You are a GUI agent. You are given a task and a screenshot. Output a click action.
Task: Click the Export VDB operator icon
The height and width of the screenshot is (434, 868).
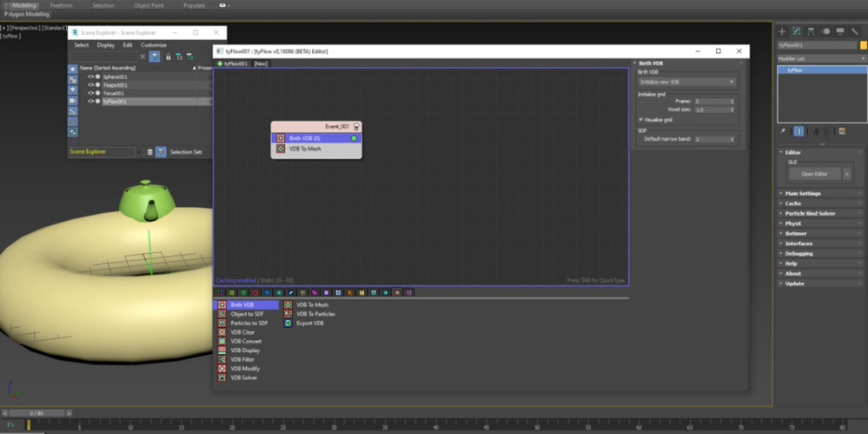point(288,323)
